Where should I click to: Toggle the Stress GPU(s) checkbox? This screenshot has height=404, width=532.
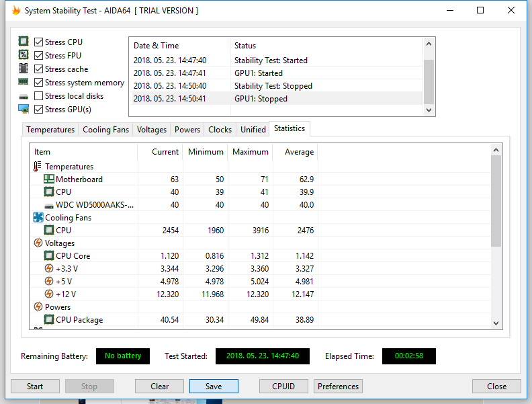point(39,110)
